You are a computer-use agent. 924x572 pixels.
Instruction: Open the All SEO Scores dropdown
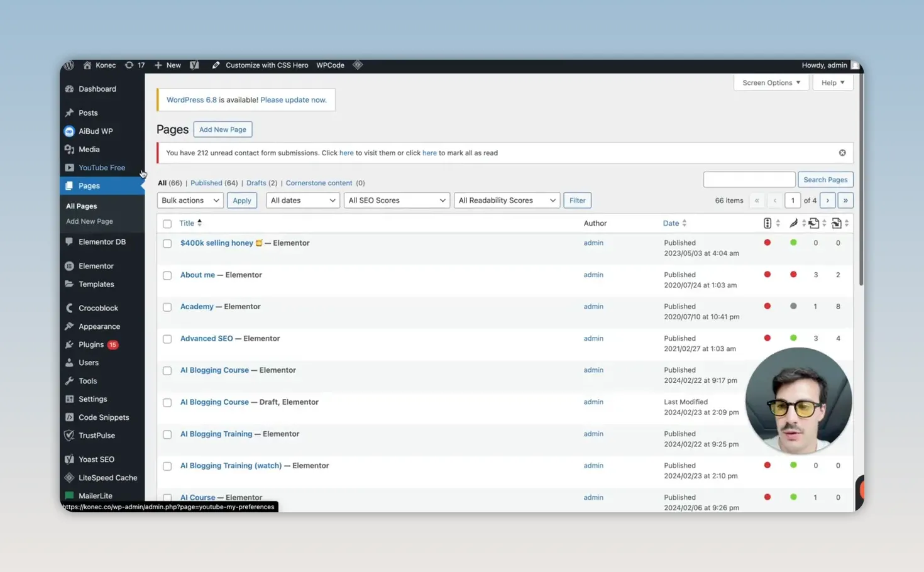tap(397, 201)
